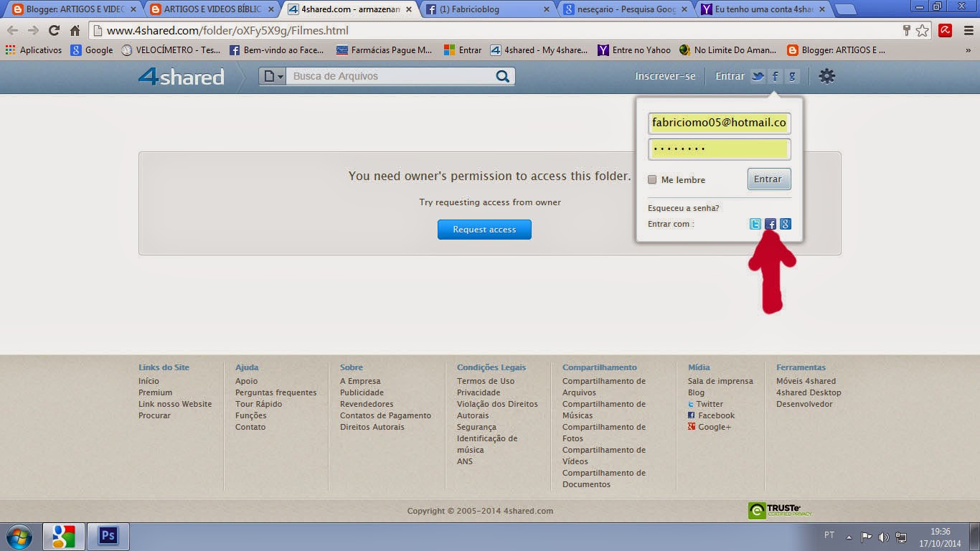Click the search magnifier icon
Screen dimensions: 980x551
[x=502, y=76]
